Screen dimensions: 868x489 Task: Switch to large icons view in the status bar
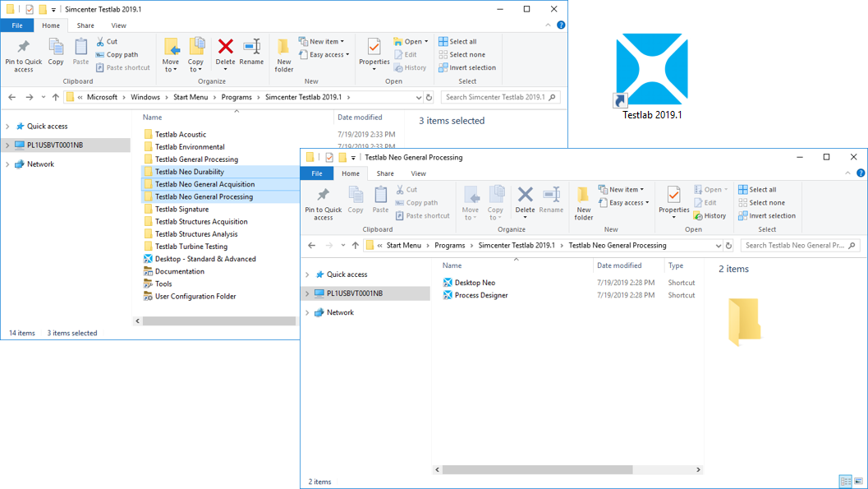[859, 482]
